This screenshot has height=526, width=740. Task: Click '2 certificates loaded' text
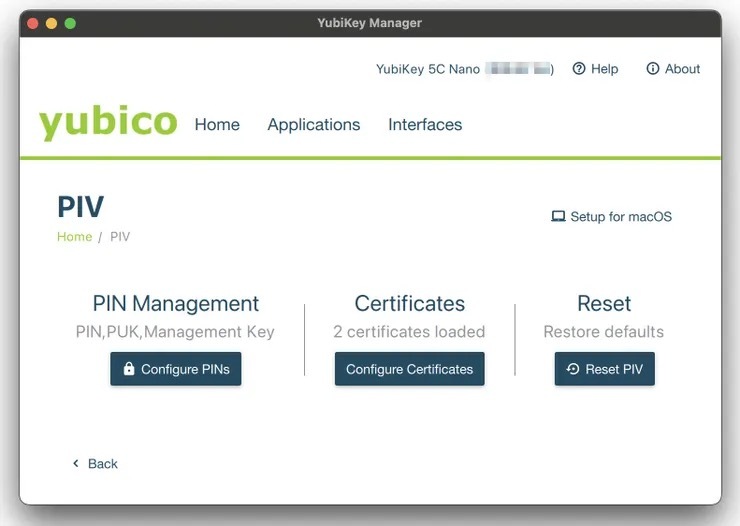(x=409, y=332)
